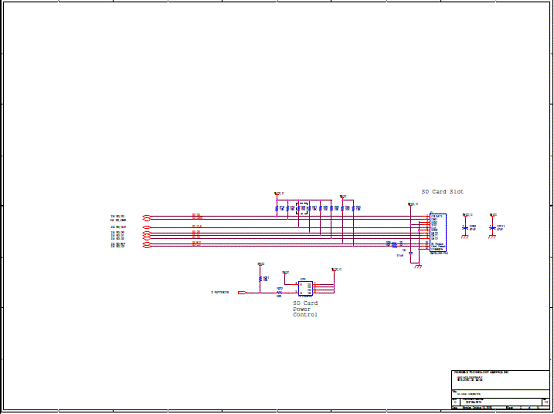Image resolution: width=554 pixels, height=414 pixels.
Task: Click power symbol above the two rightmost pull-ups
Action: pos(343,197)
